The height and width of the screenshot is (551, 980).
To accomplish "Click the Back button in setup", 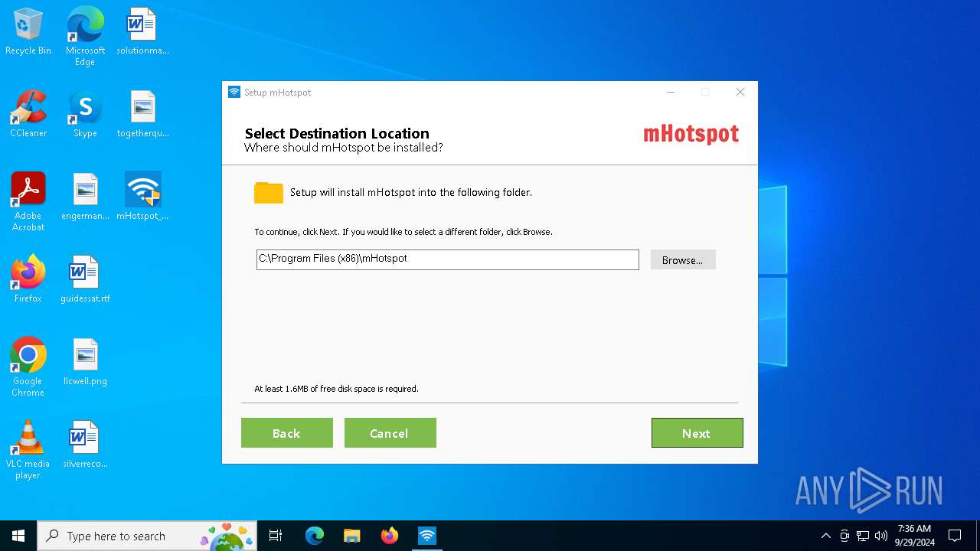I will click(286, 432).
